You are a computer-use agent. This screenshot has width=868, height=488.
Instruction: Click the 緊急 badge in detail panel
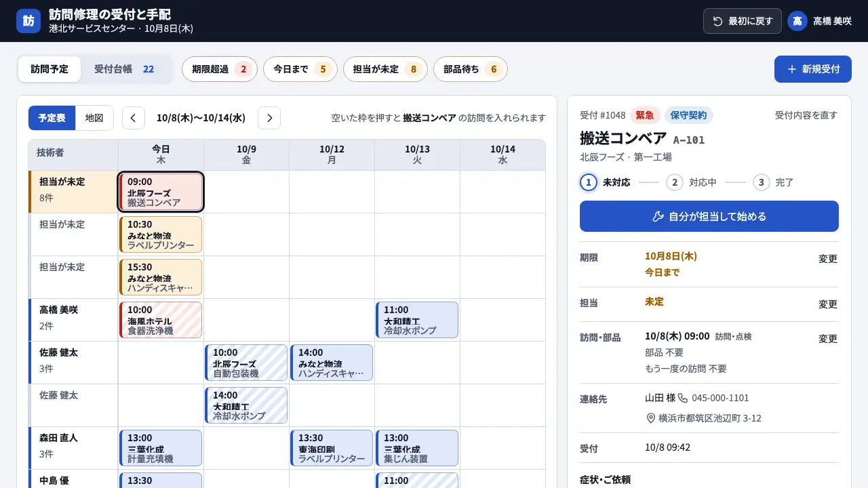pyautogui.click(x=645, y=115)
